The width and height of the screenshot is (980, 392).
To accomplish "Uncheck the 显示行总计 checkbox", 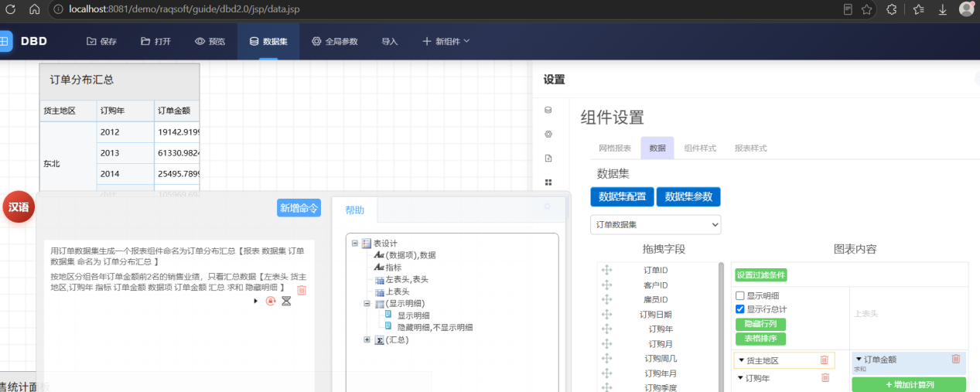I will point(740,309).
